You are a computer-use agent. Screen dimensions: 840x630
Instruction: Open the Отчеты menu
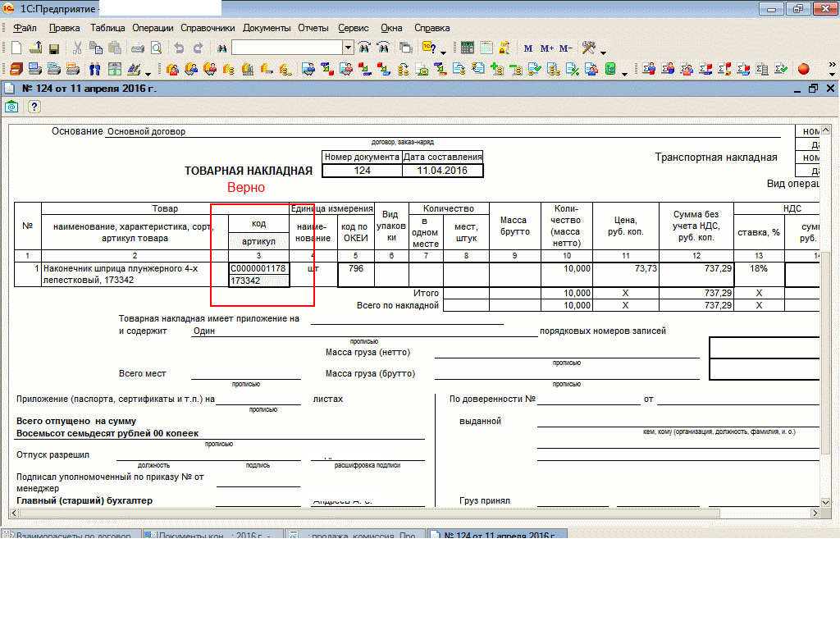point(313,28)
